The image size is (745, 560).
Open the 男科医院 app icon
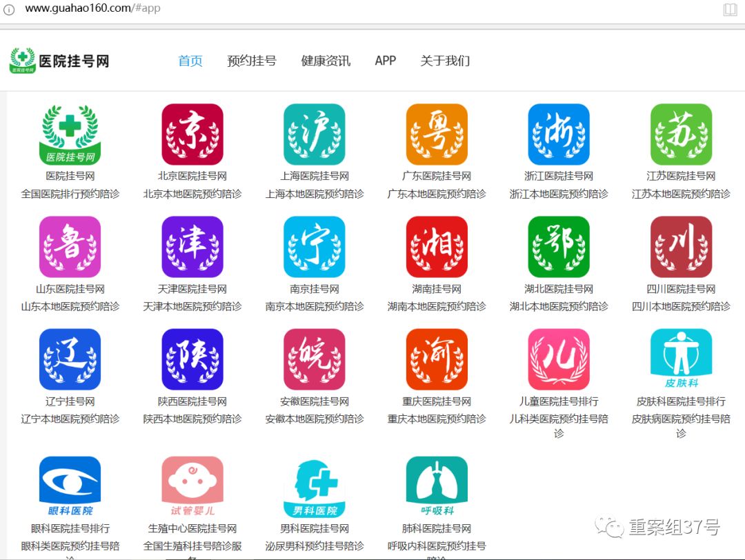315,488
